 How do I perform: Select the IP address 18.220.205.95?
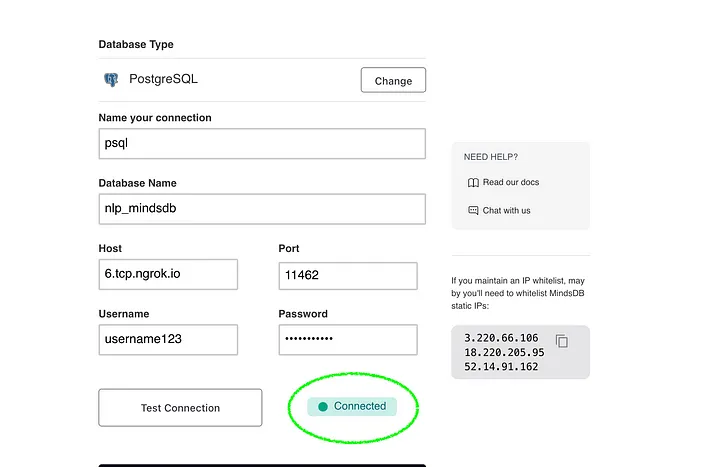coord(504,352)
